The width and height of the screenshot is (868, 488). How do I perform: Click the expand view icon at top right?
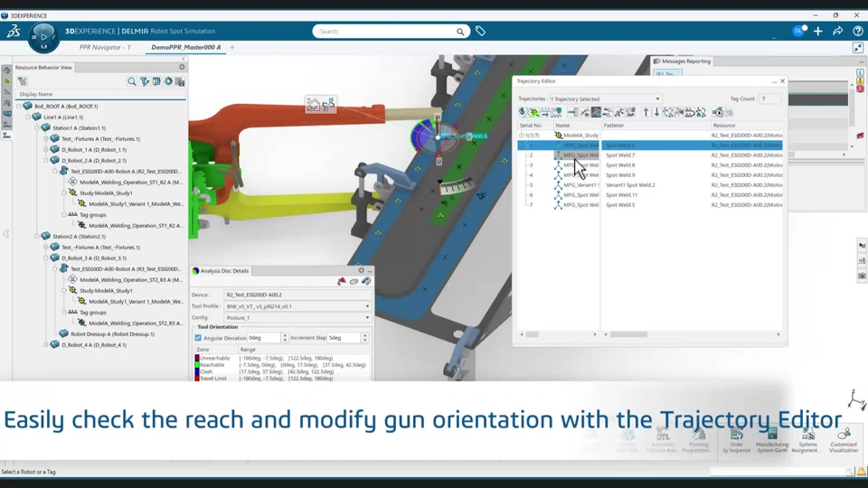tap(857, 48)
